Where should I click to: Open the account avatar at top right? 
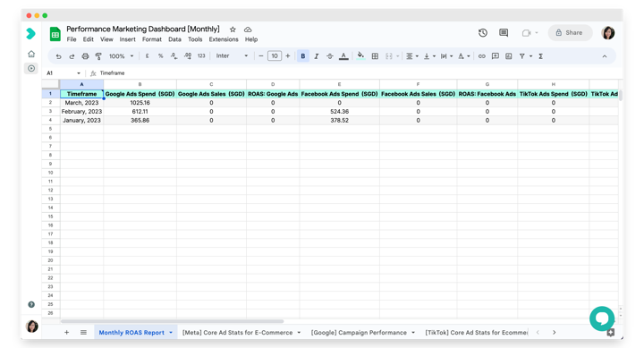pyautogui.click(x=608, y=33)
